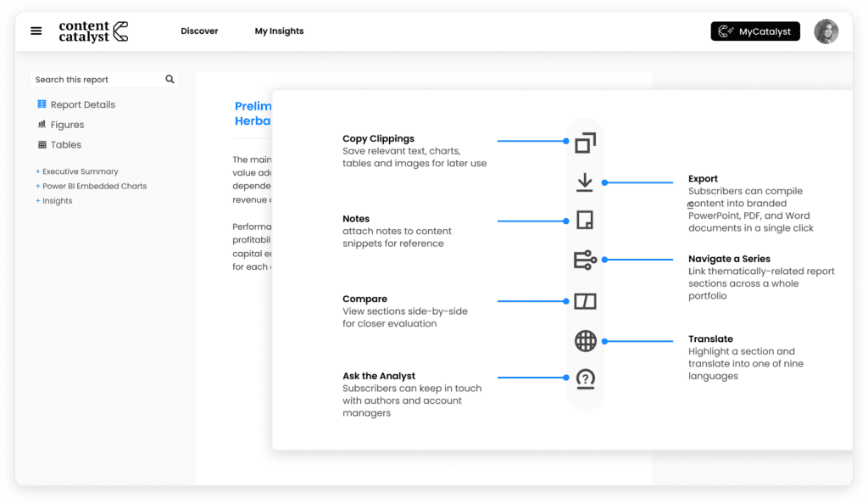
Task: Open the My Insights tab
Action: click(x=279, y=31)
